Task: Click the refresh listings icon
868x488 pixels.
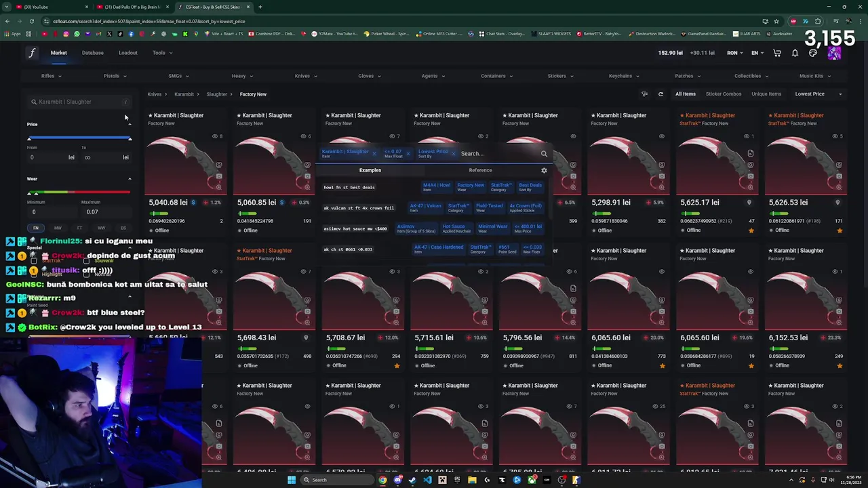Action: click(660, 94)
